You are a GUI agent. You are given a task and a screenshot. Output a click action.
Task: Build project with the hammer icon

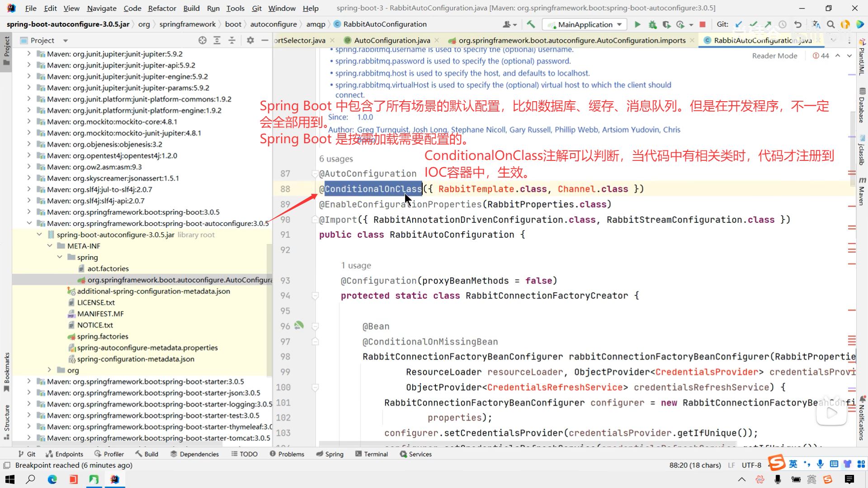[x=531, y=24]
